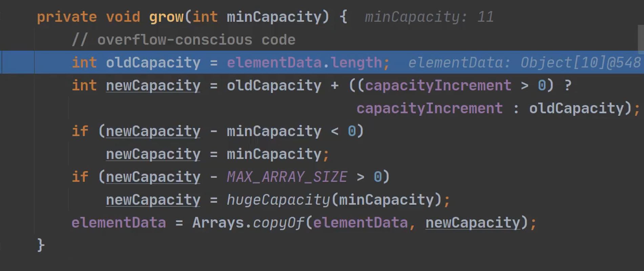The width and height of the screenshot is (644, 271).
Task: Click the 'elementData: Object[10]@548' debug hint
Action: tap(524, 63)
